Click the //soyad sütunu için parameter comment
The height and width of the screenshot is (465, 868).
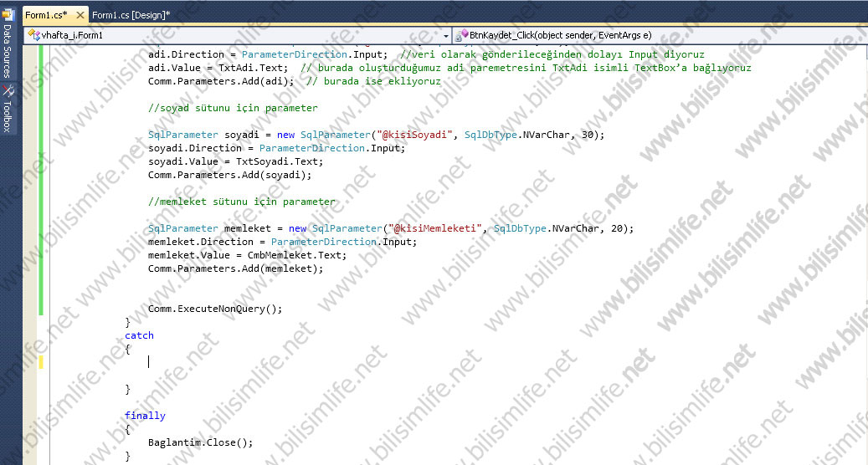click(233, 109)
